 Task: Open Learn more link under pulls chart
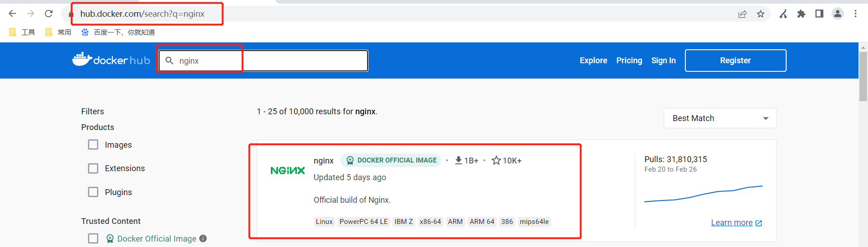(x=736, y=223)
